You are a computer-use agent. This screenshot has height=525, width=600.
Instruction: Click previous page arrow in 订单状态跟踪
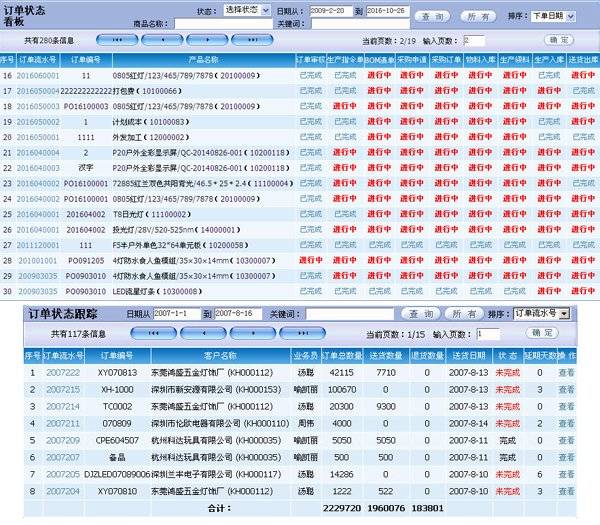(202, 333)
